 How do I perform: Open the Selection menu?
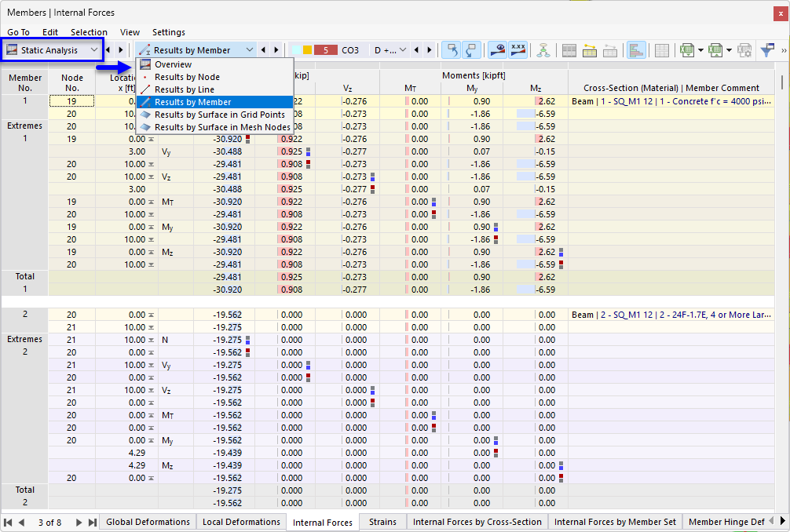[89, 31]
